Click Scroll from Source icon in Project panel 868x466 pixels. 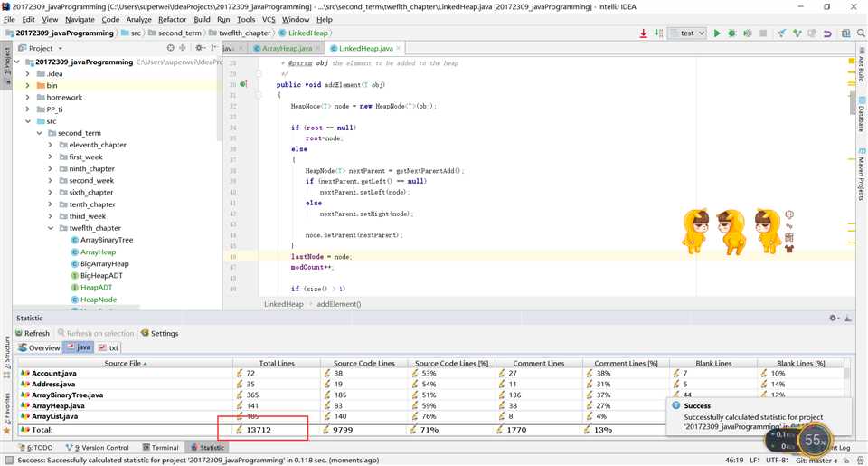click(171, 48)
